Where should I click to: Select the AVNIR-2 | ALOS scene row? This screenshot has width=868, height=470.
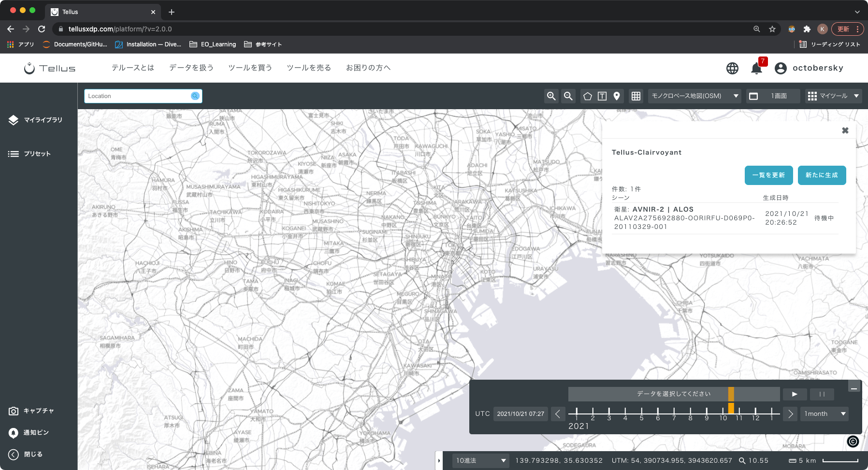725,218
